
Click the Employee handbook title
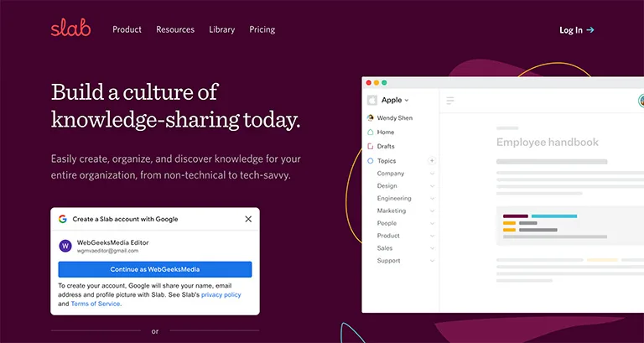(x=548, y=142)
